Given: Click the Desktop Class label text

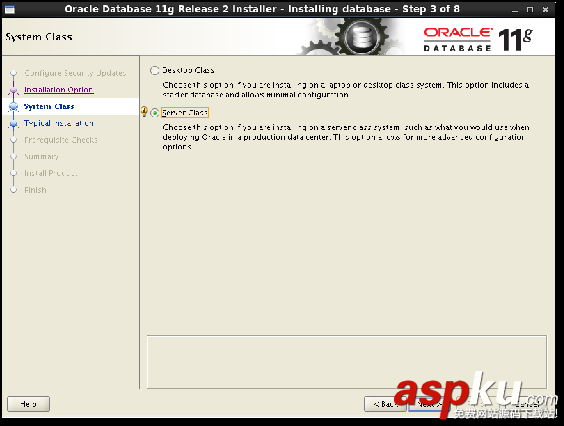Looking at the screenshot, I should coord(188,70).
